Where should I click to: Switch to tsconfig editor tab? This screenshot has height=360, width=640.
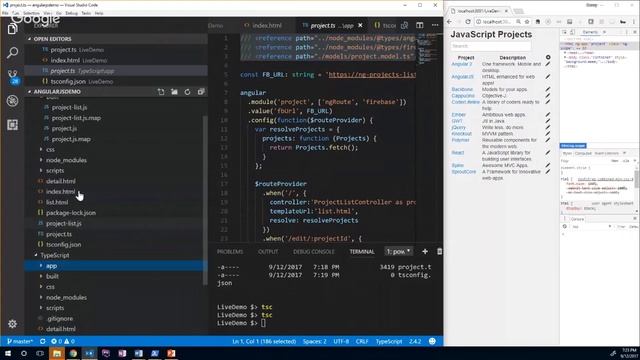(x=384, y=25)
